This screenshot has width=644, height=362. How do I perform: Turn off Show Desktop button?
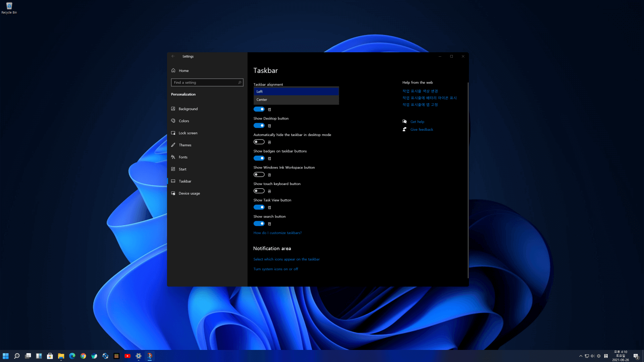click(x=259, y=125)
